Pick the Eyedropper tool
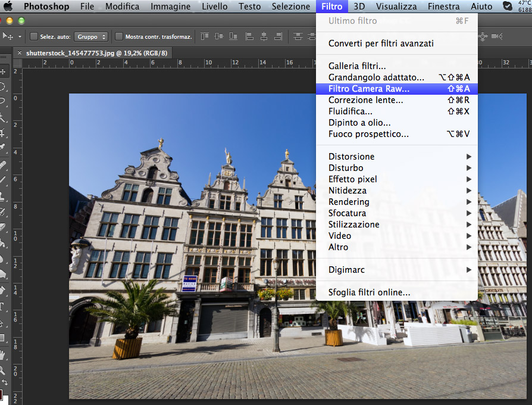Image resolution: width=532 pixels, height=405 pixels. (3, 147)
